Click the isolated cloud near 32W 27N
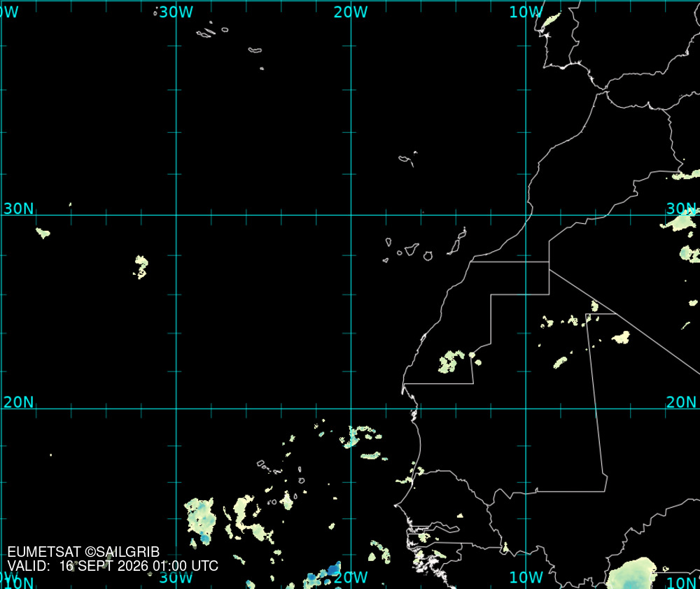 point(141,267)
